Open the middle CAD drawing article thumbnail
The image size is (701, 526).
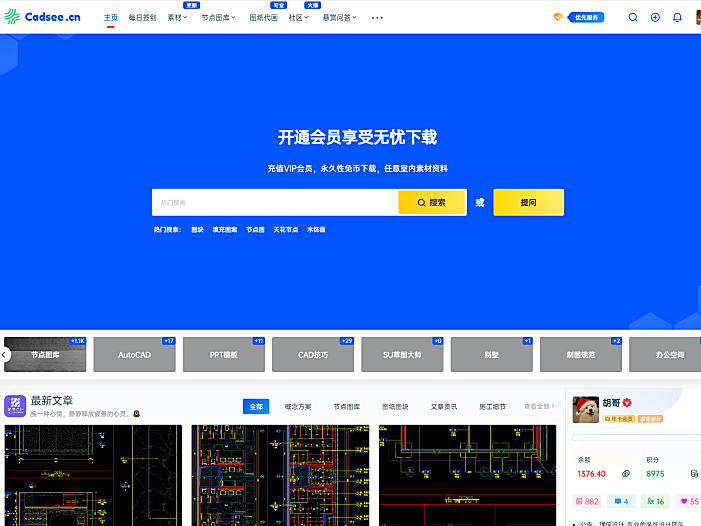280,475
